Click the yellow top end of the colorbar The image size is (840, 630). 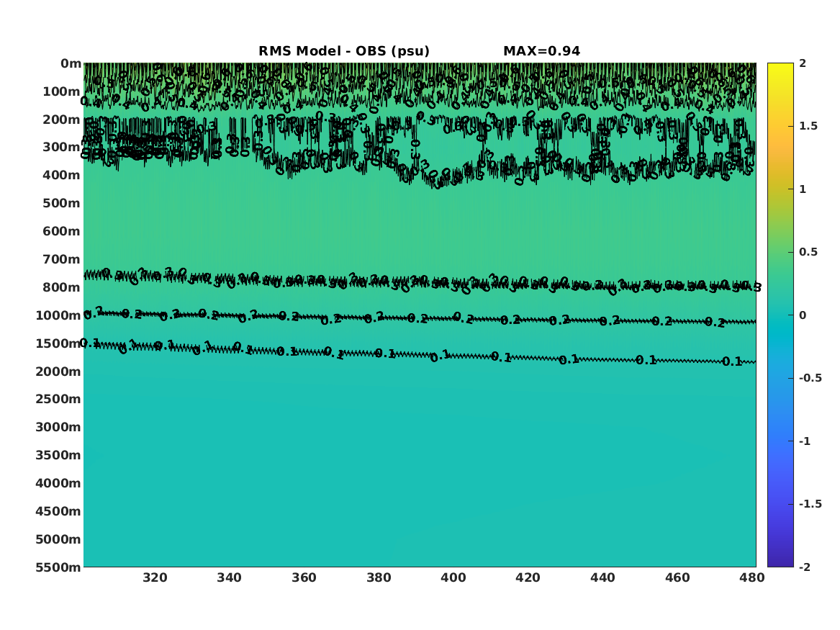tap(780, 68)
